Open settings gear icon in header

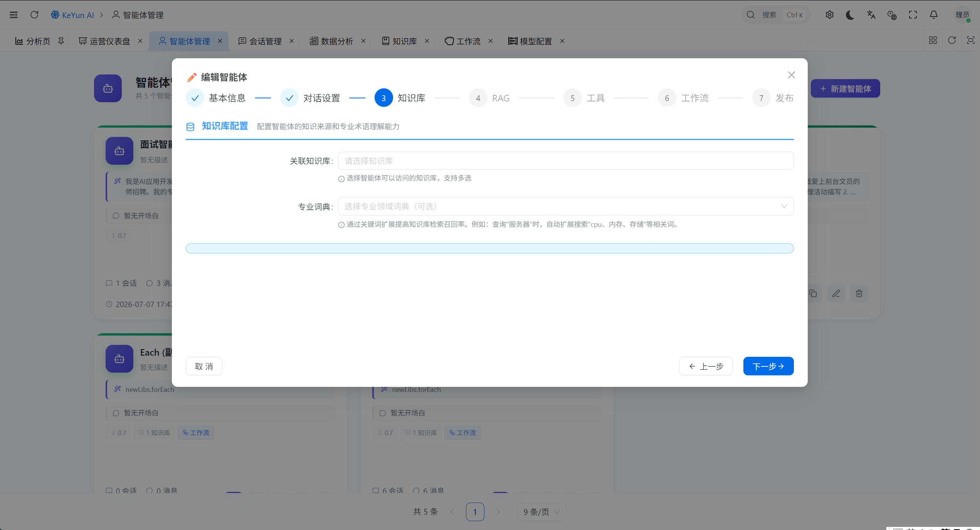click(829, 15)
